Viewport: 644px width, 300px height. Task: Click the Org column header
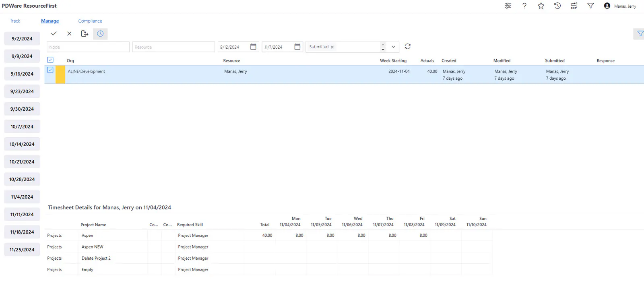70,61
